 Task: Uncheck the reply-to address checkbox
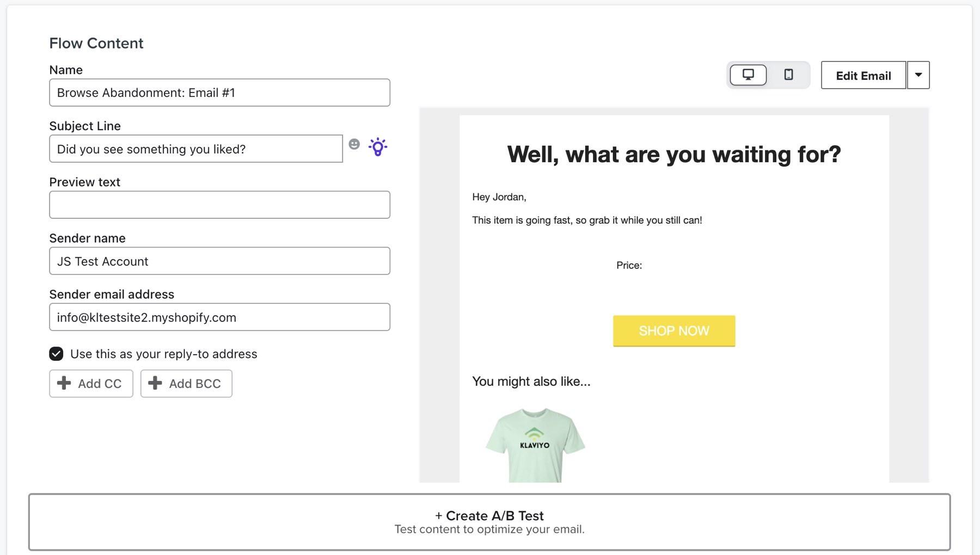click(56, 354)
